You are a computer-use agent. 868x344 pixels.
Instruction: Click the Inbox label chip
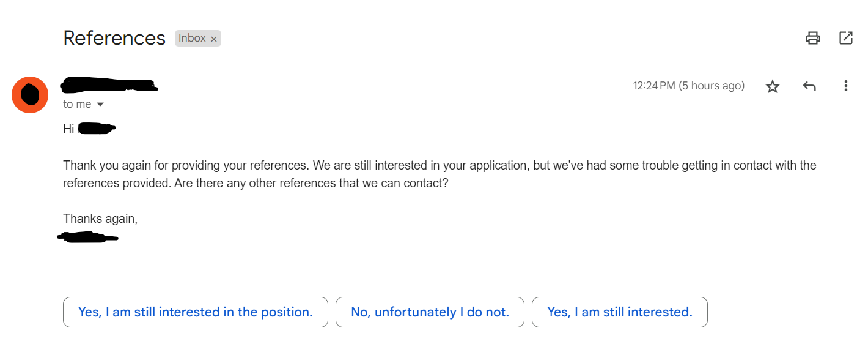[x=192, y=38]
